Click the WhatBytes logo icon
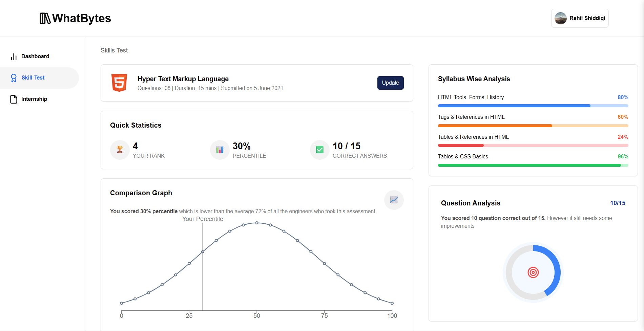 tap(44, 18)
